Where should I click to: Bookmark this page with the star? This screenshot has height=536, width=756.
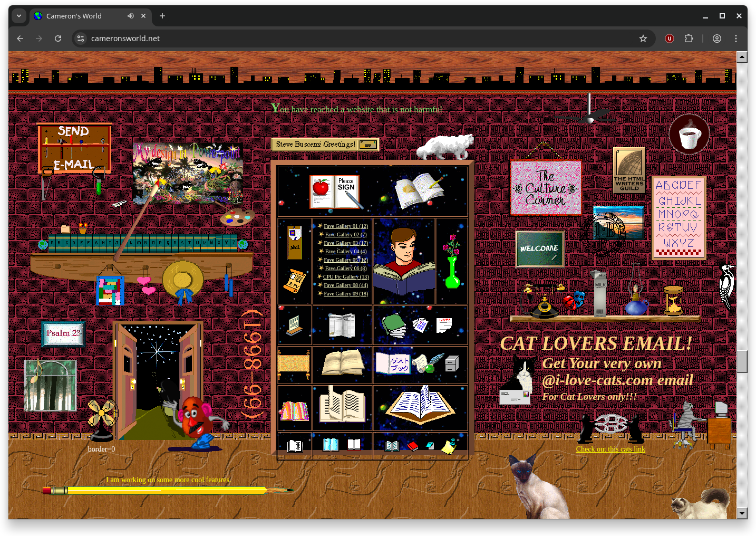pos(643,39)
